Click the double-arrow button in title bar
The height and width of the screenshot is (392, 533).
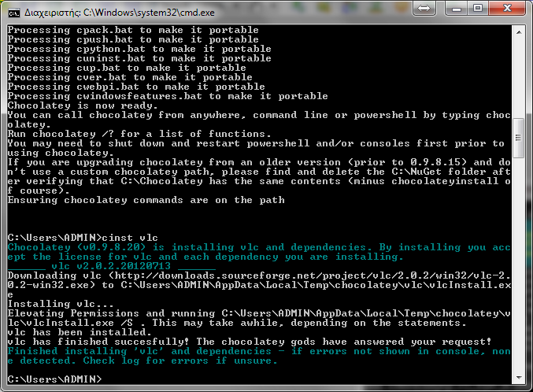click(x=424, y=8)
